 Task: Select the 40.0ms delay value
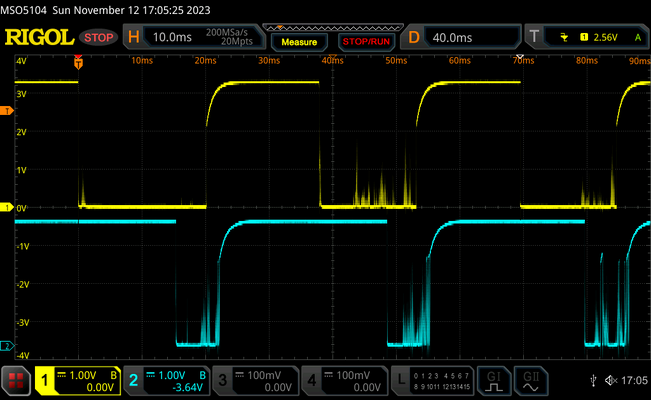coord(453,38)
